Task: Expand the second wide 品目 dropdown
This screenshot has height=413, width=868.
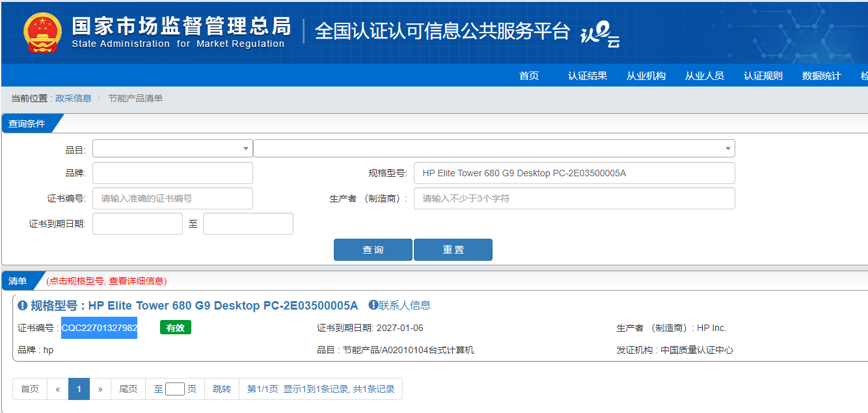Action: pos(494,148)
